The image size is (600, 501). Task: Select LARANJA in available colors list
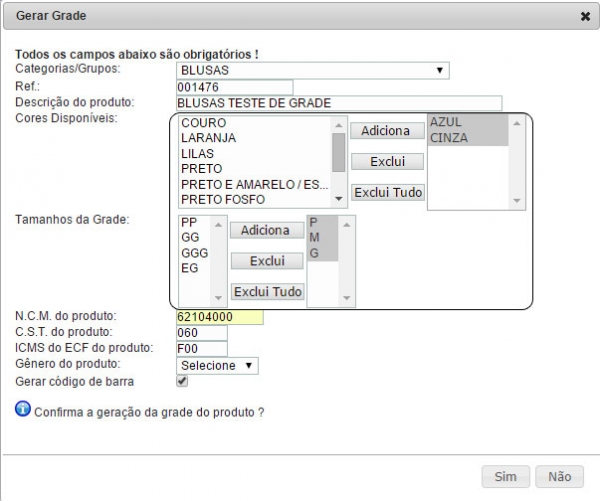(x=255, y=138)
